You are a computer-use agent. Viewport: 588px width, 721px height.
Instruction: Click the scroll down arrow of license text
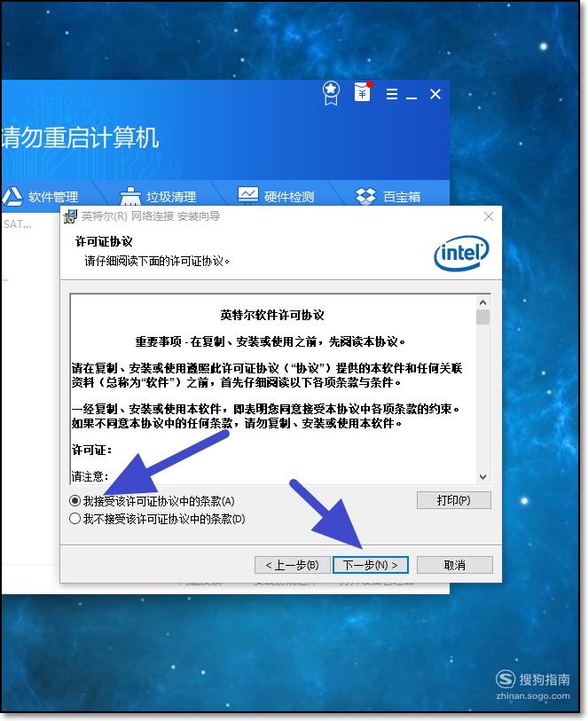pyautogui.click(x=482, y=477)
